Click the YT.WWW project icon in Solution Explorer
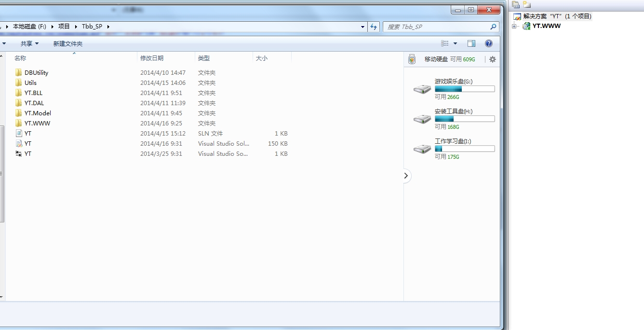Image resolution: width=644 pixels, height=330 pixels. (527, 26)
